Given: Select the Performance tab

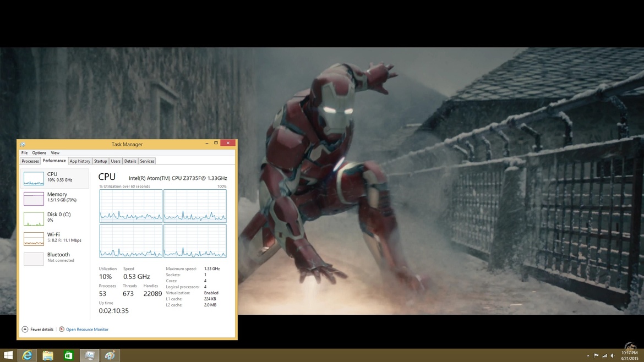Looking at the screenshot, I should click(54, 161).
